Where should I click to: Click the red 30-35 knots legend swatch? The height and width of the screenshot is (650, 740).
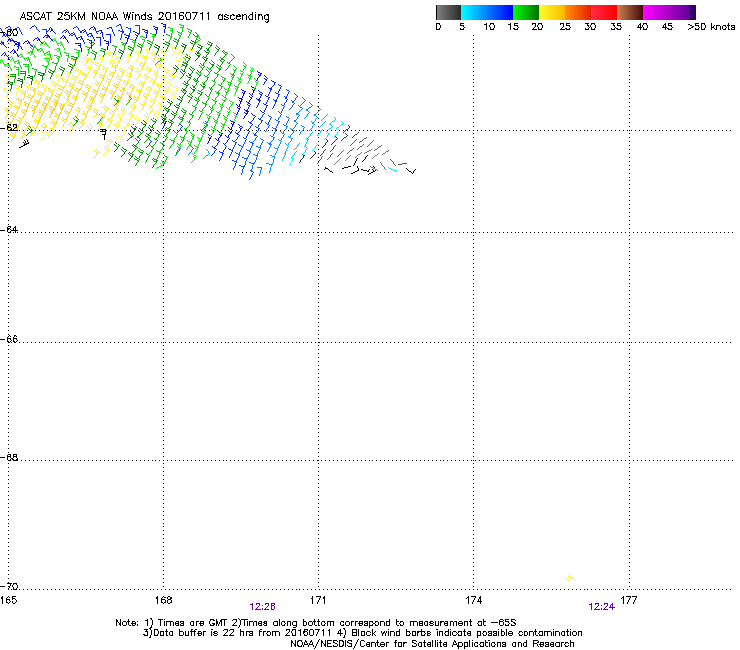click(604, 12)
